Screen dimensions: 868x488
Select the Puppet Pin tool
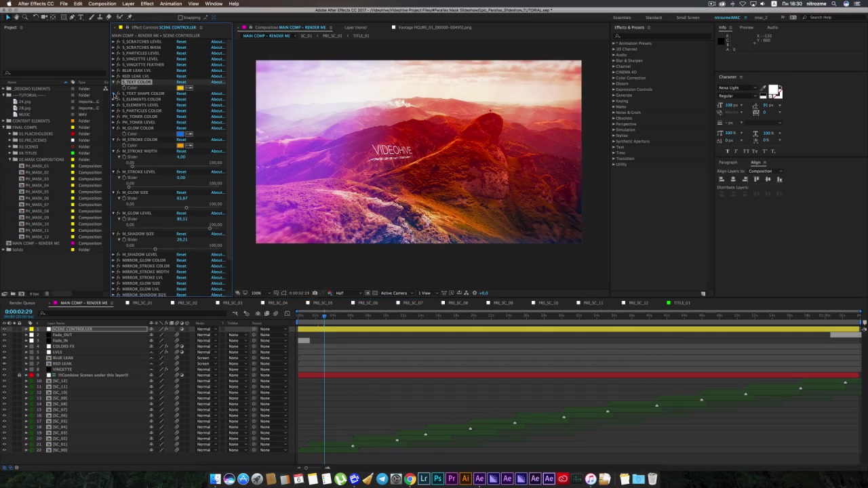pyautogui.click(x=130, y=17)
